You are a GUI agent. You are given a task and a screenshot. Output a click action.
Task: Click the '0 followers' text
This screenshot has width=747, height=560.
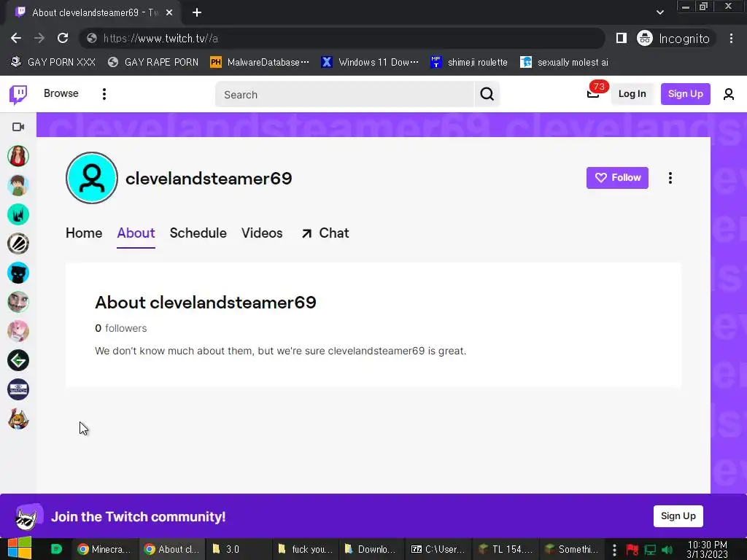point(121,328)
